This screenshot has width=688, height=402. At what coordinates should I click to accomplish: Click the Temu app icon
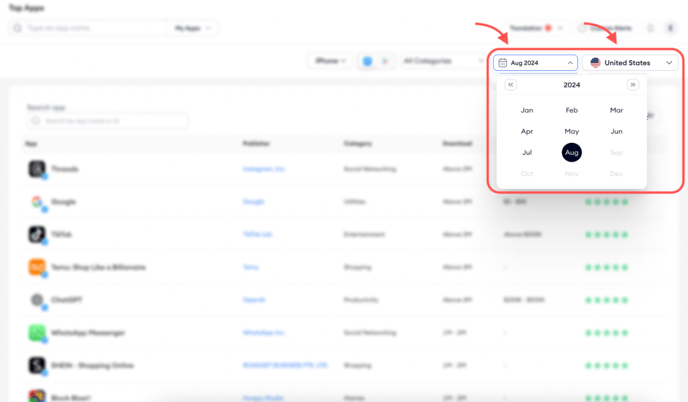coord(37,268)
